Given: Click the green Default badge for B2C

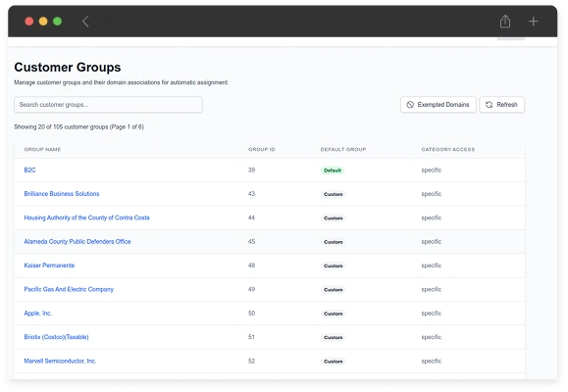Looking at the screenshot, I should coord(333,171).
